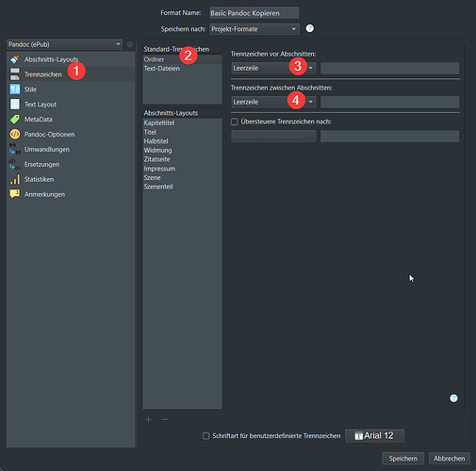The height and width of the screenshot is (471, 476).
Task: Select Trennzeichen in the sidebar
Action: point(71,74)
